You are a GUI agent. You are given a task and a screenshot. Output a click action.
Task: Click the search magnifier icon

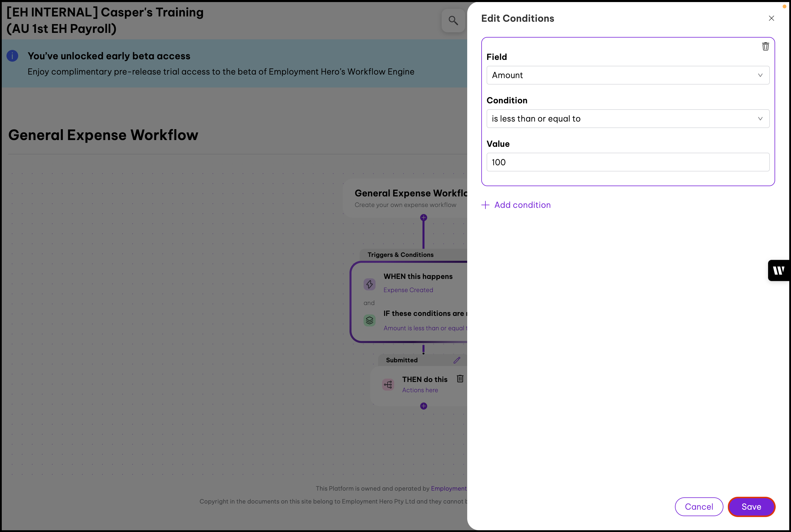pyautogui.click(x=453, y=21)
